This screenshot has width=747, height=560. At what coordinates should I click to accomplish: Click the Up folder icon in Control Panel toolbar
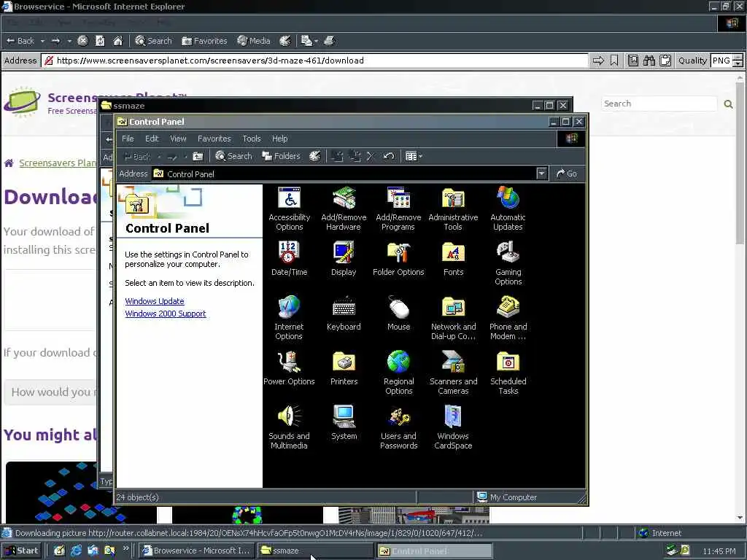point(198,156)
